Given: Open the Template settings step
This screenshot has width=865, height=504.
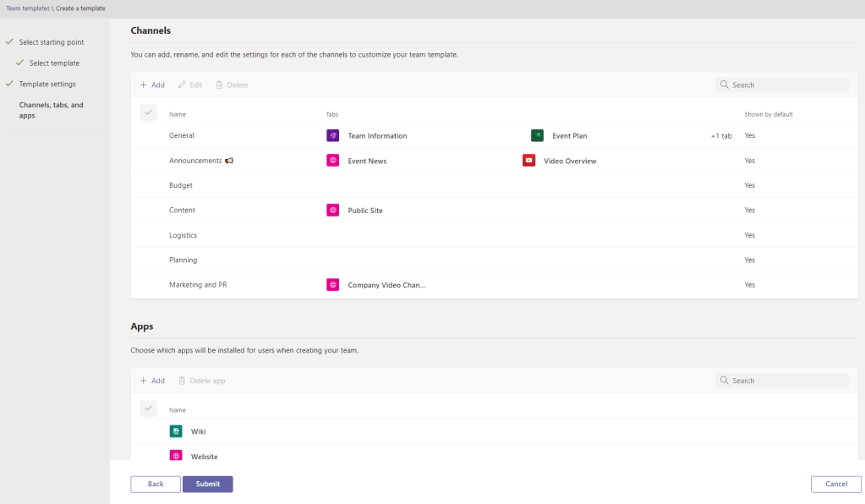Looking at the screenshot, I should click(x=47, y=84).
